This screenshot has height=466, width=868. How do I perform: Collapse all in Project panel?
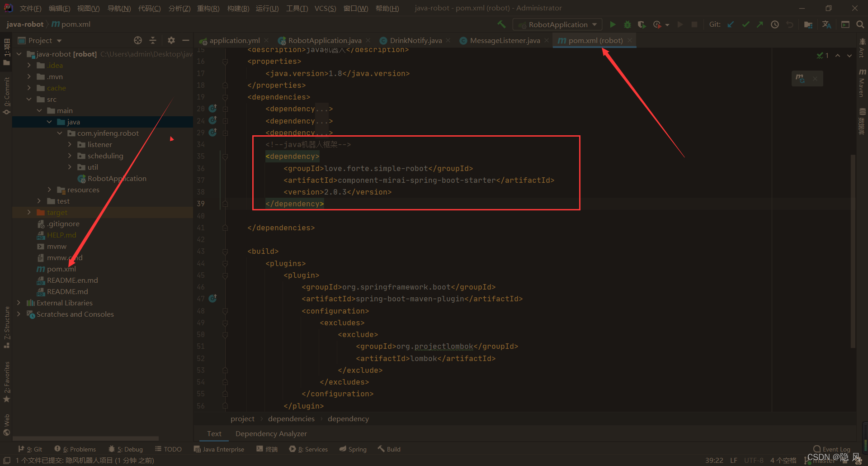[x=153, y=40]
